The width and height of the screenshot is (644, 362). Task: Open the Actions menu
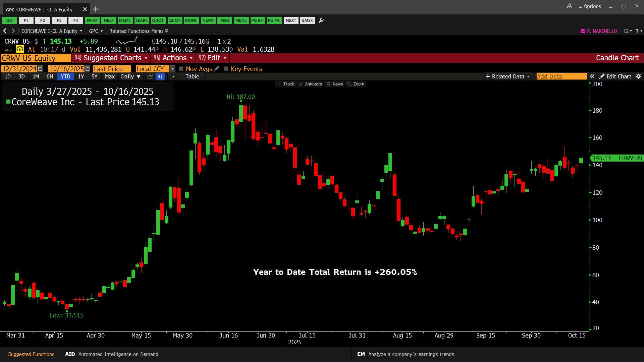tap(173, 58)
